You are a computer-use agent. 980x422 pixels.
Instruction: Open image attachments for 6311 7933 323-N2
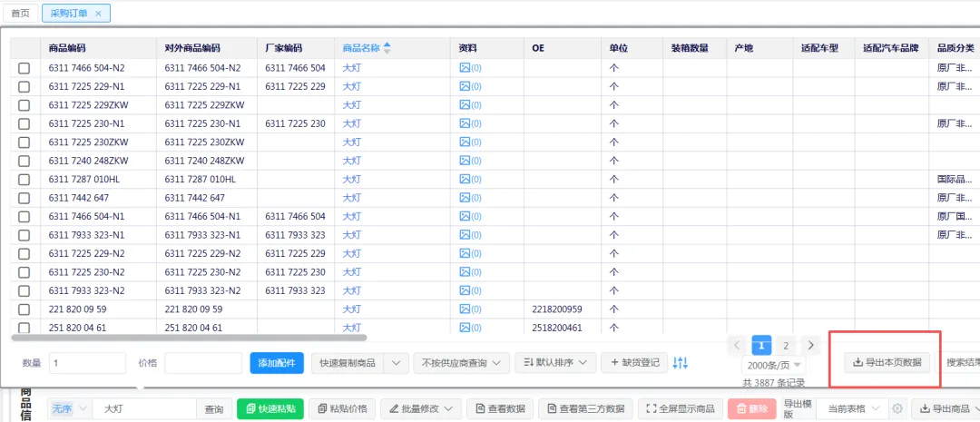tap(470, 290)
